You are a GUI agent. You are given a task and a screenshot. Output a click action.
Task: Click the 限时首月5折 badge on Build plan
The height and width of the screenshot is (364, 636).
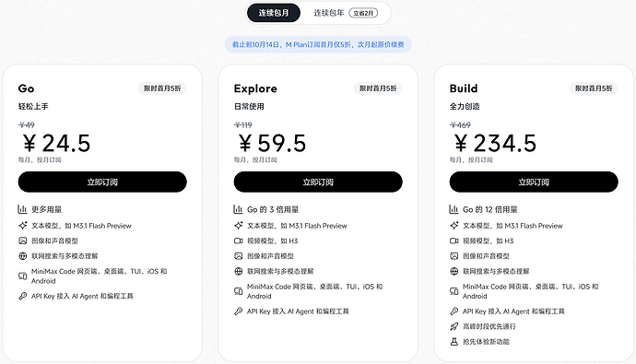tap(594, 88)
